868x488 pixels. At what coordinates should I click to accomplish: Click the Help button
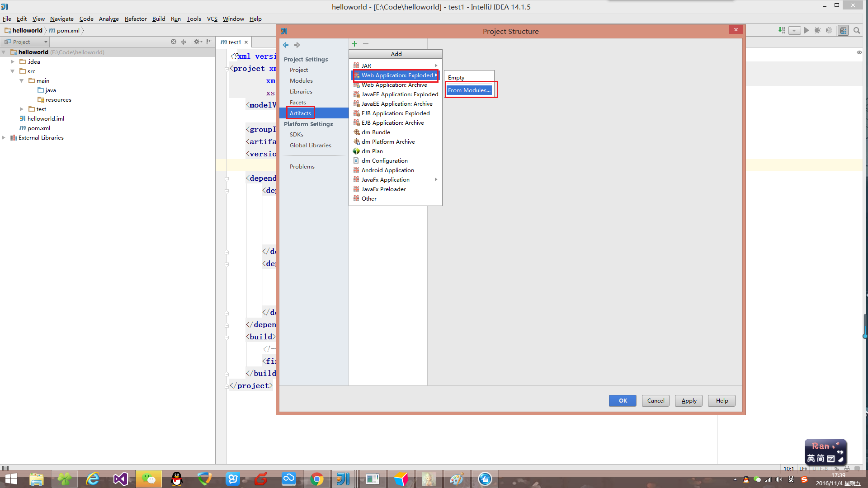[722, 401]
